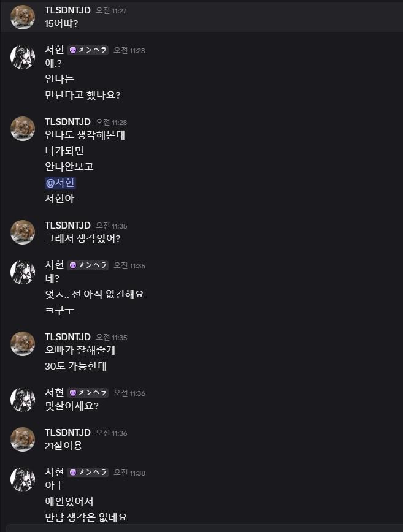
Task: Click TLSDNTJD's avatar beside the 오전 11:36 message
Action: (x=23, y=439)
